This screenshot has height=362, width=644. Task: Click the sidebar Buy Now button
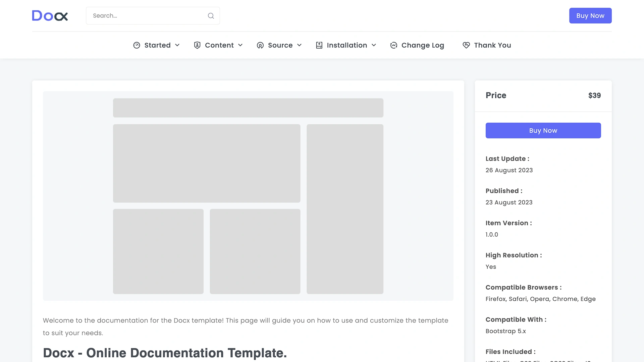click(x=543, y=130)
